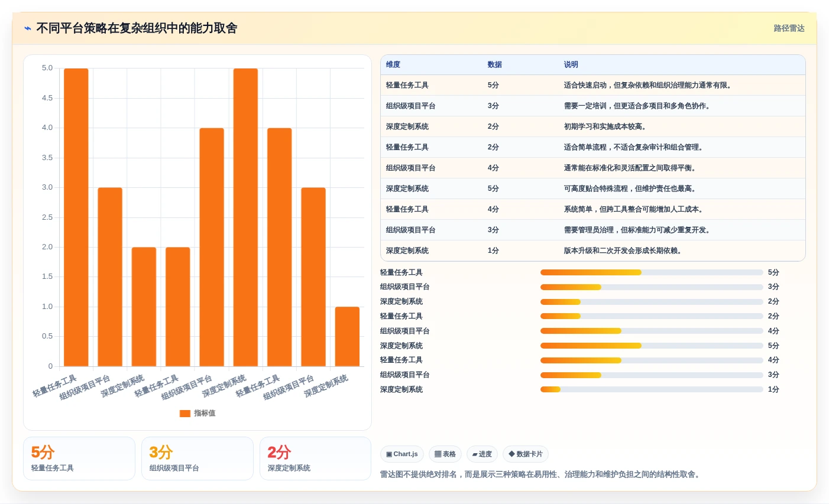829x504 pixels.
Task: Click the 轻量任务工具 progress bar showing 2分
Action: [652, 316]
